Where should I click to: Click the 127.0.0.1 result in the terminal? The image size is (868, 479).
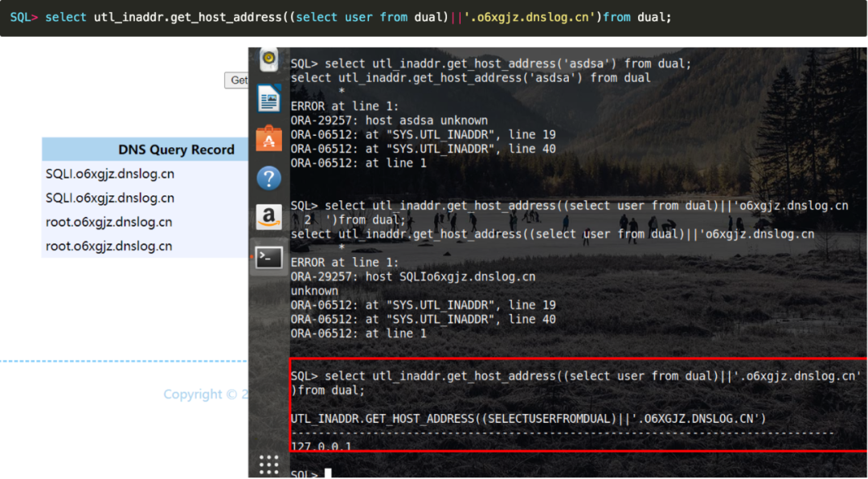click(x=321, y=446)
